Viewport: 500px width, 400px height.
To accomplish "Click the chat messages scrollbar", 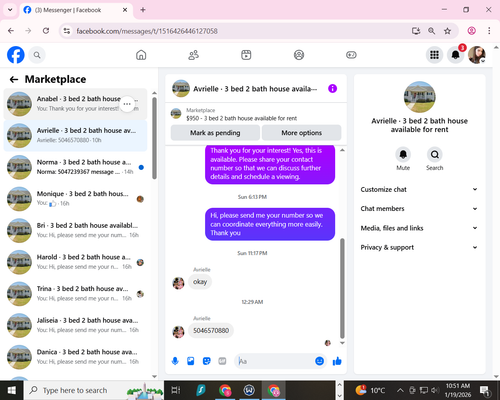I will (342, 288).
